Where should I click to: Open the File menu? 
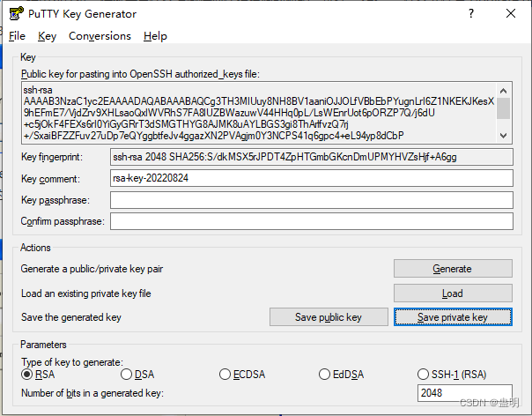[17, 36]
